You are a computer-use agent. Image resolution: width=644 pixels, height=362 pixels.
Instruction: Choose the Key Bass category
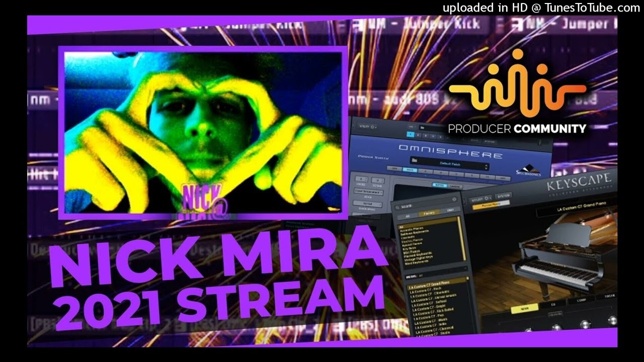click(x=410, y=248)
